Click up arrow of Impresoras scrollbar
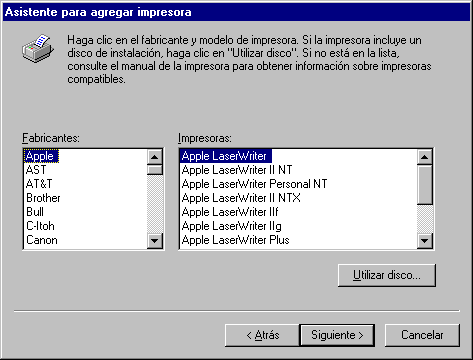Viewport: 473px width, 360px height. coord(425,157)
